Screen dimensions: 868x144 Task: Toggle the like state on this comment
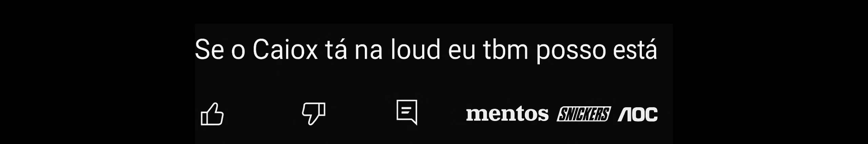click(212, 113)
